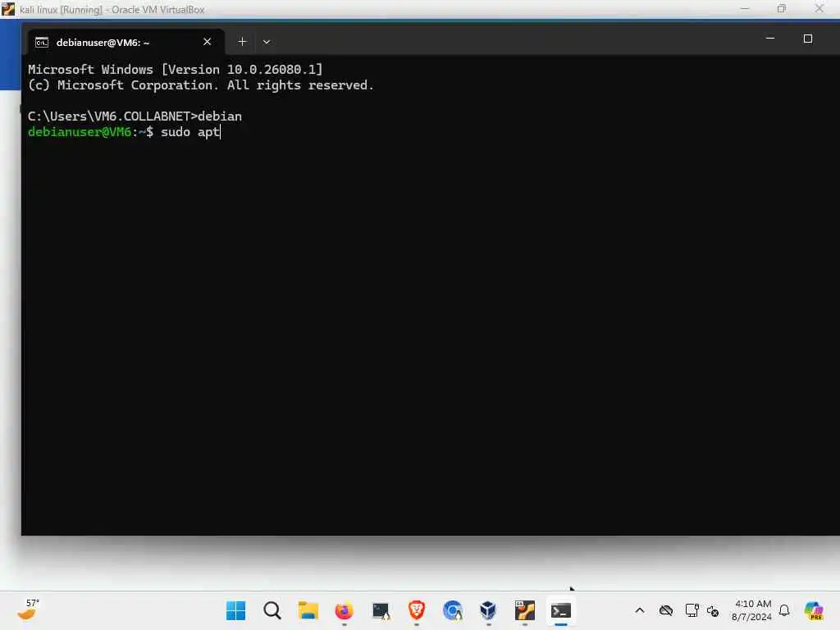840x630 pixels.
Task: Restore down the VirtualBox window
Action: [x=782, y=8]
